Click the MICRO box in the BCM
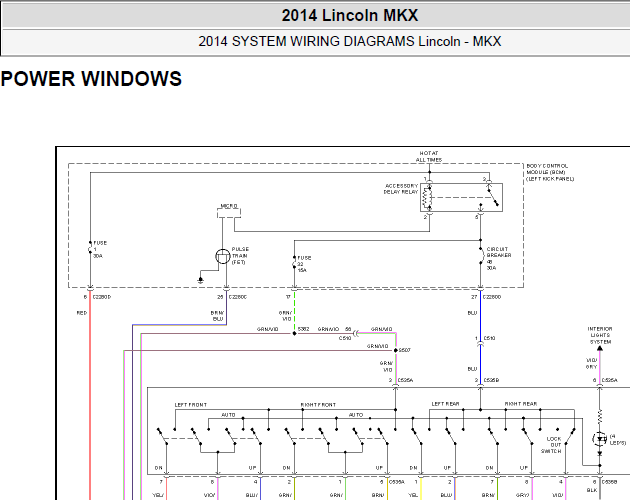The height and width of the screenshot is (500, 630). click(x=229, y=211)
